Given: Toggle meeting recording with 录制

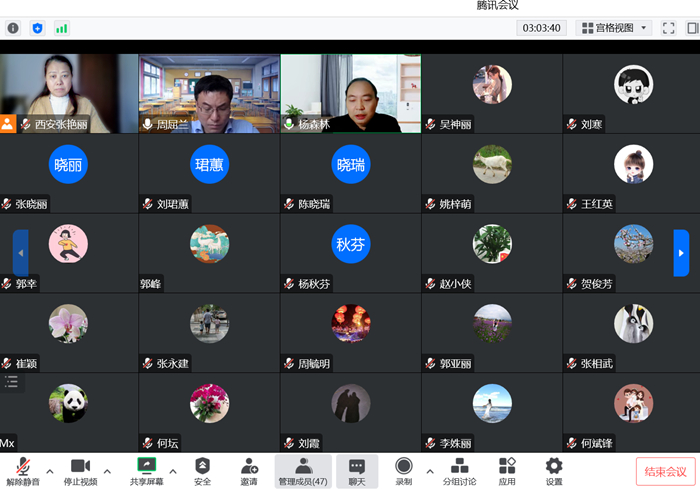Looking at the screenshot, I should pos(403,471).
